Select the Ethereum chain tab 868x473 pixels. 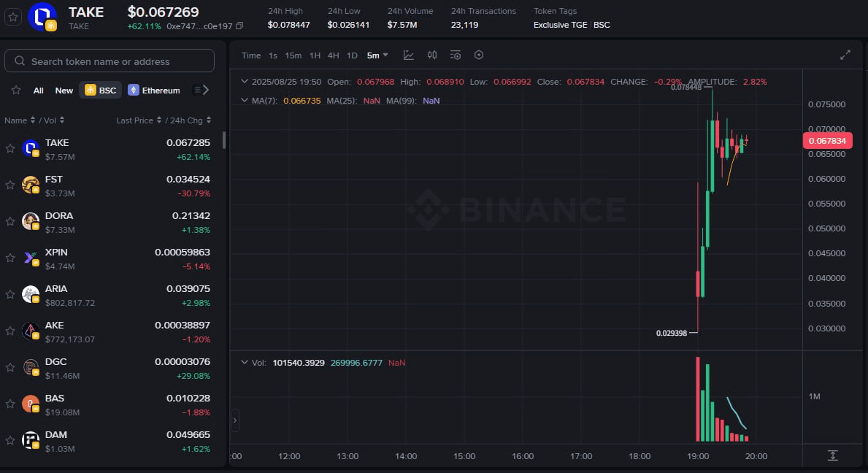tap(155, 91)
